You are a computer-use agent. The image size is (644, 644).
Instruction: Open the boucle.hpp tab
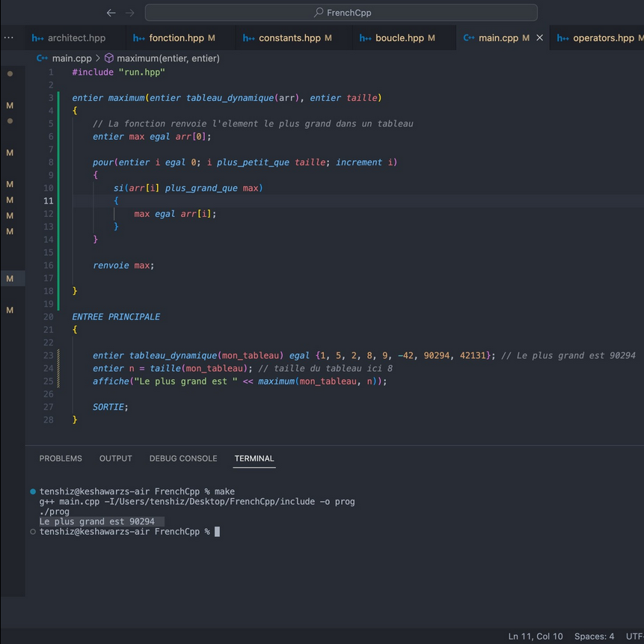click(399, 38)
